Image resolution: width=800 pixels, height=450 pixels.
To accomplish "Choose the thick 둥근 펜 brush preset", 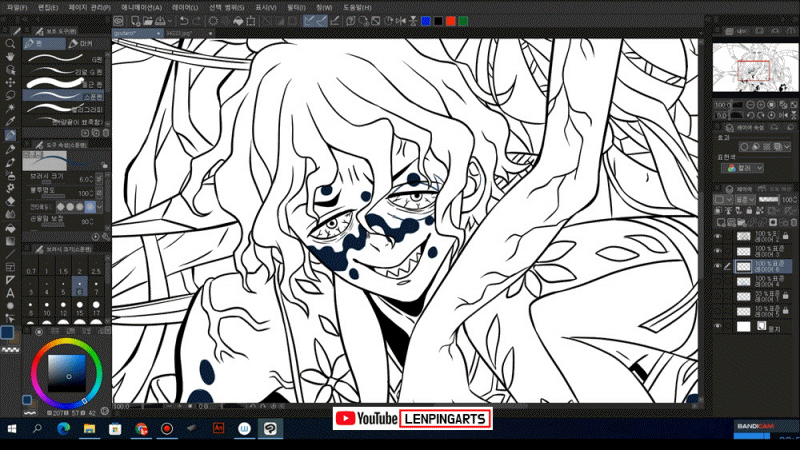I will point(65,84).
